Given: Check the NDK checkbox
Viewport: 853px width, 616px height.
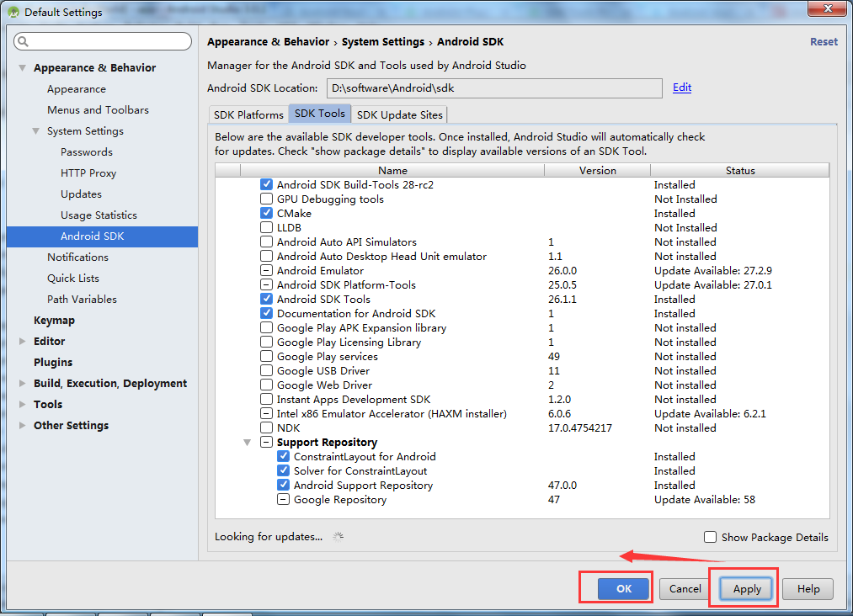Looking at the screenshot, I should tap(267, 427).
